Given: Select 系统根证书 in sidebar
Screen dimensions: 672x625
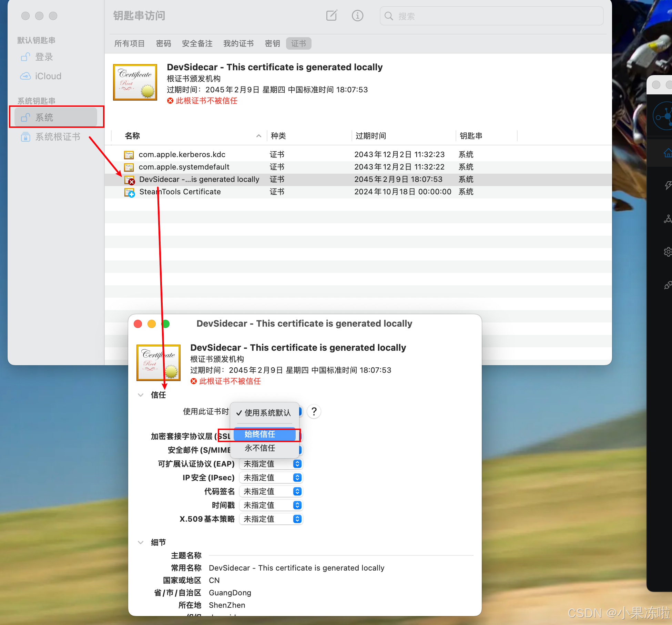Looking at the screenshot, I should tap(58, 137).
